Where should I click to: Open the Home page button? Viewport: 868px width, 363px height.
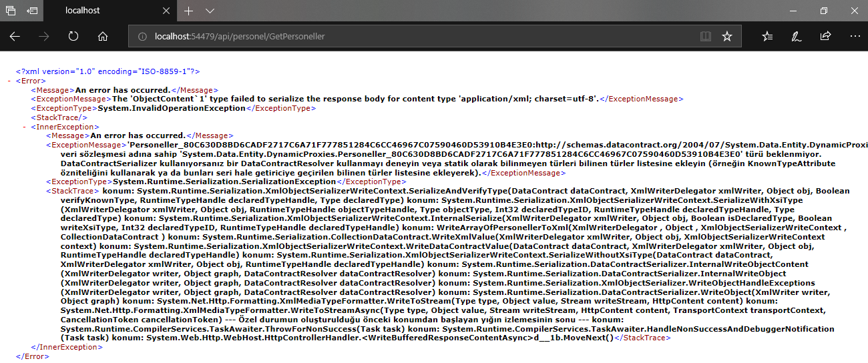(103, 36)
